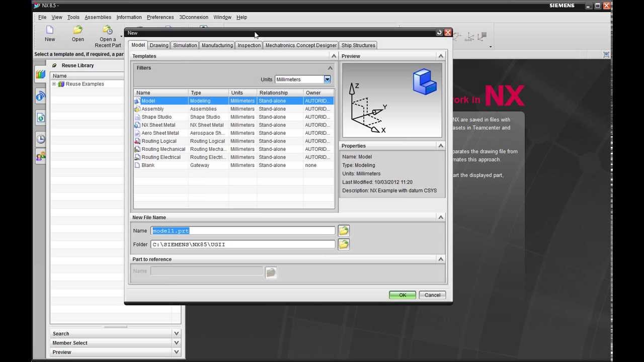Open the Information menu
Viewport: 644px width, 362px height.
(129, 17)
